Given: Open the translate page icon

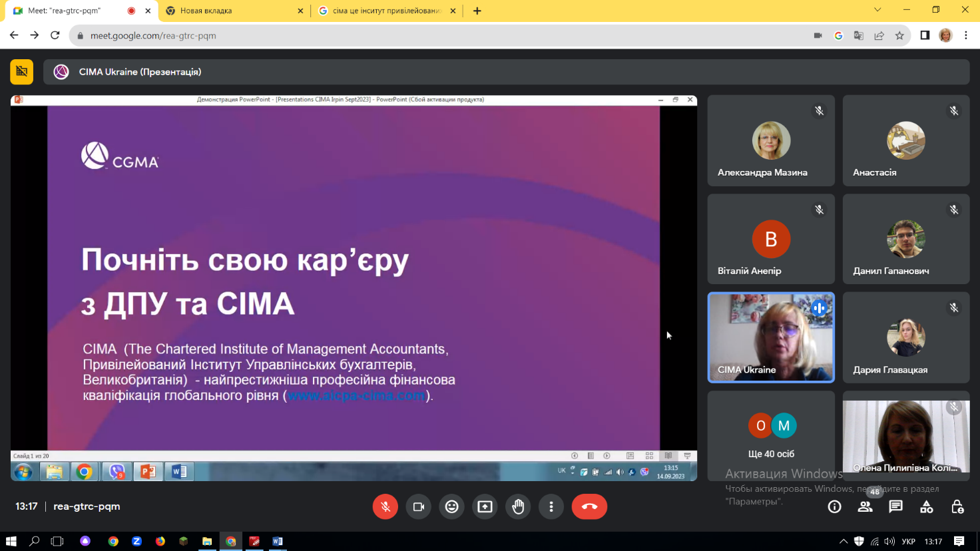Looking at the screenshot, I should click(859, 36).
